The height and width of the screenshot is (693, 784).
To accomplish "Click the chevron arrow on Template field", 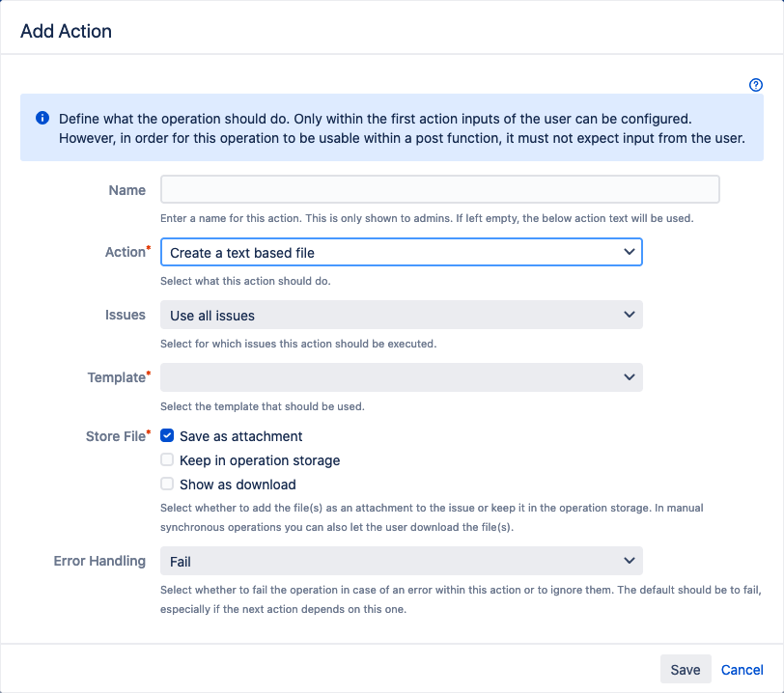I will coord(630,377).
